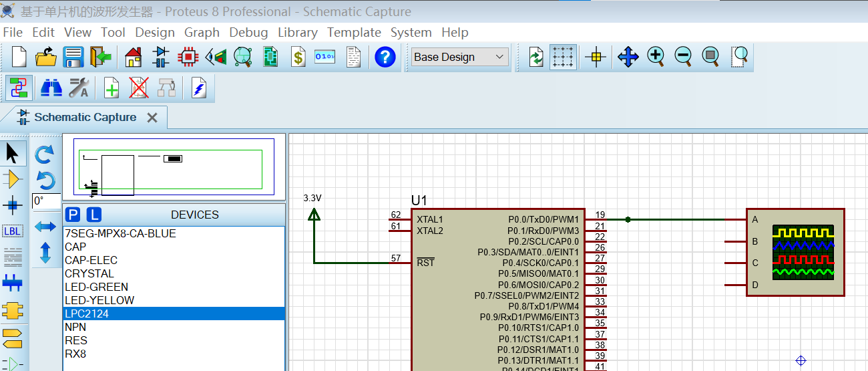
Task: Open PCB Layout red chip icon
Action: coord(188,57)
